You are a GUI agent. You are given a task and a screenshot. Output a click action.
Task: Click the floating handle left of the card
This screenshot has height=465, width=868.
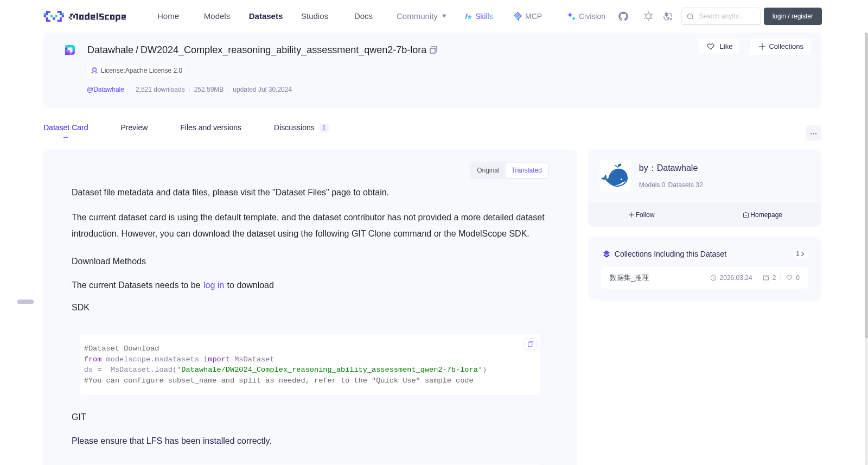coord(25,302)
